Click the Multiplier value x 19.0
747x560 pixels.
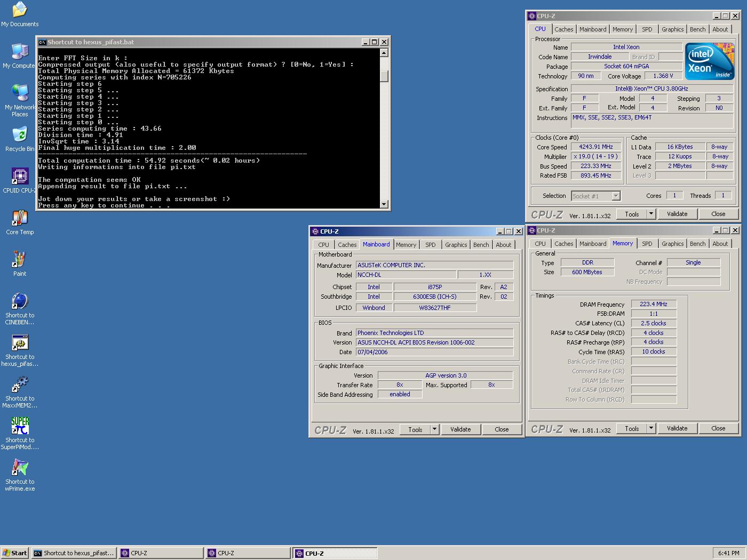(596, 156)
